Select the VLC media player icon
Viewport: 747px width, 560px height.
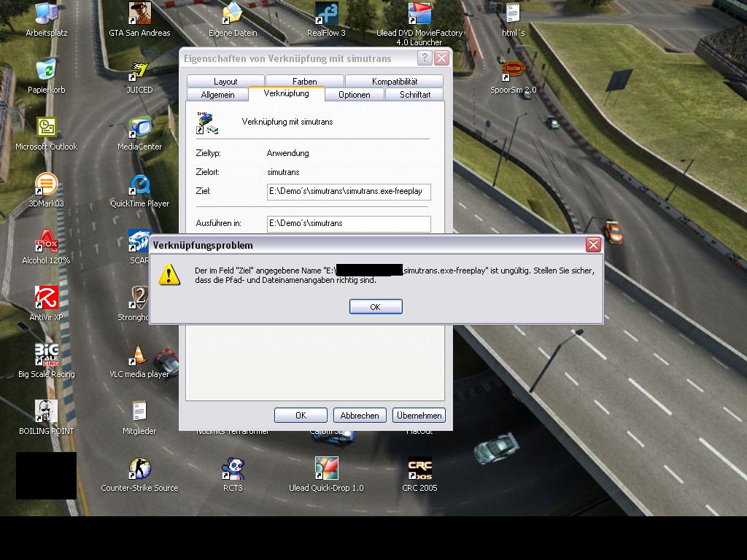point(139,356)
